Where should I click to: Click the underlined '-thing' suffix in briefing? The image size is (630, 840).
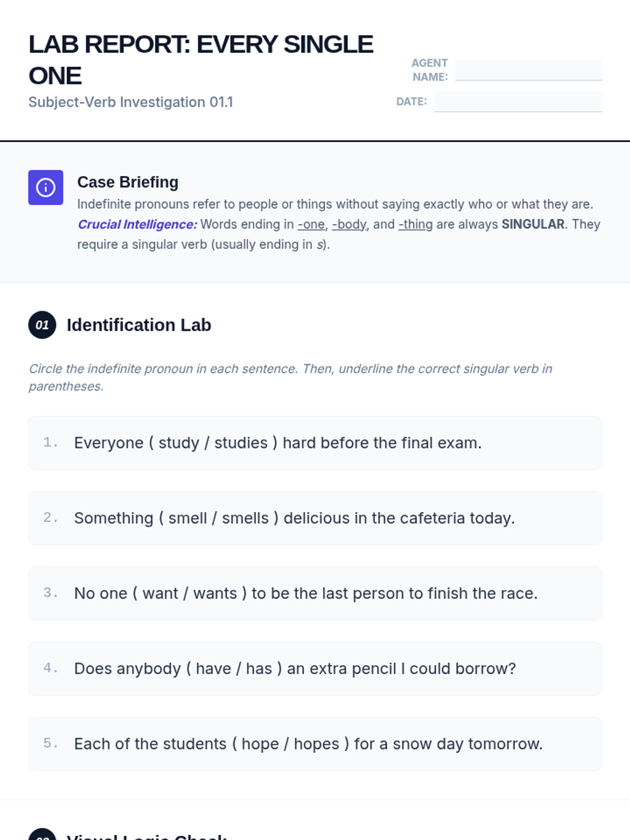coord(416,225)
